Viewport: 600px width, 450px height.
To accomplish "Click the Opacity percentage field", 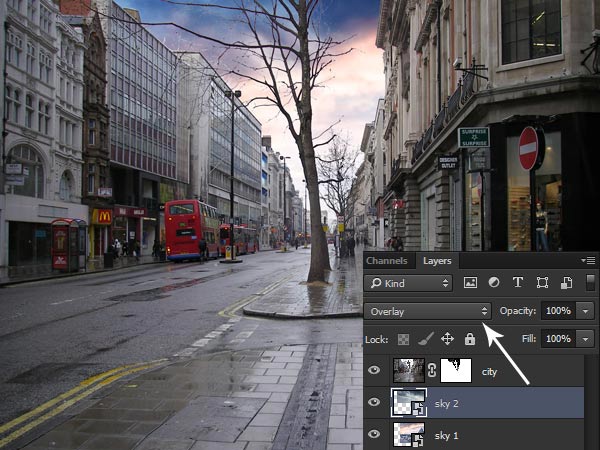I will point(558,311).
